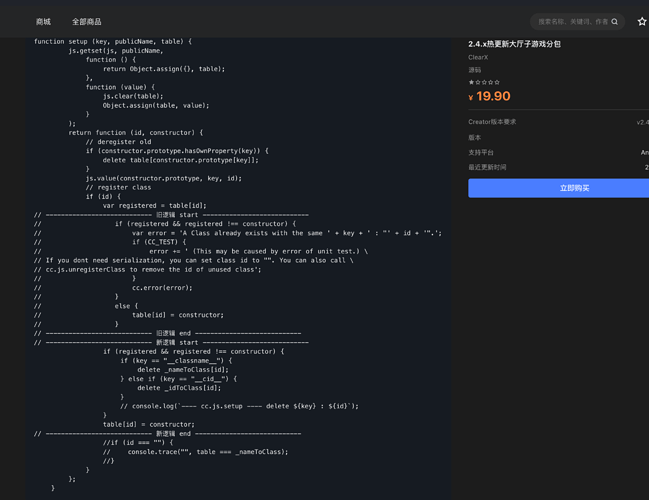Switch to 全部商品 tab
This screenshot has height=500, width=649.
(86, 21)
